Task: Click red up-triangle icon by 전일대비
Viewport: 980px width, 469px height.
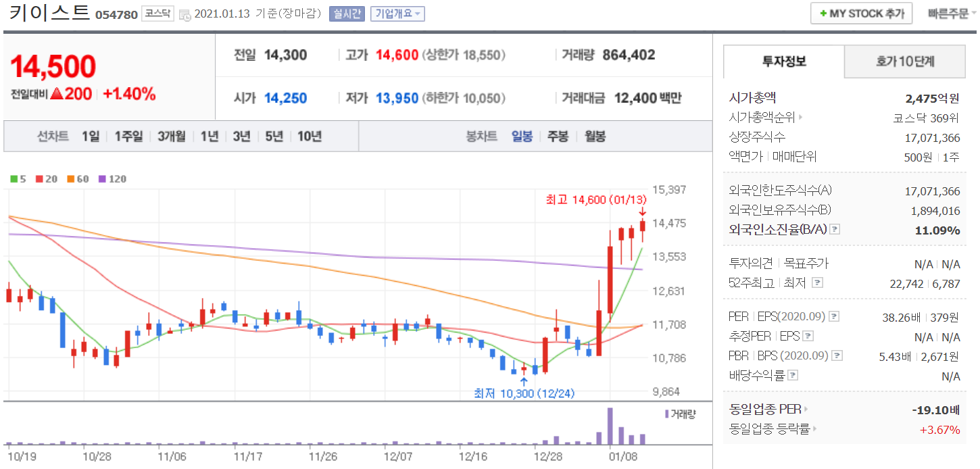Action: pyautogui.click(x=57, y=95)
